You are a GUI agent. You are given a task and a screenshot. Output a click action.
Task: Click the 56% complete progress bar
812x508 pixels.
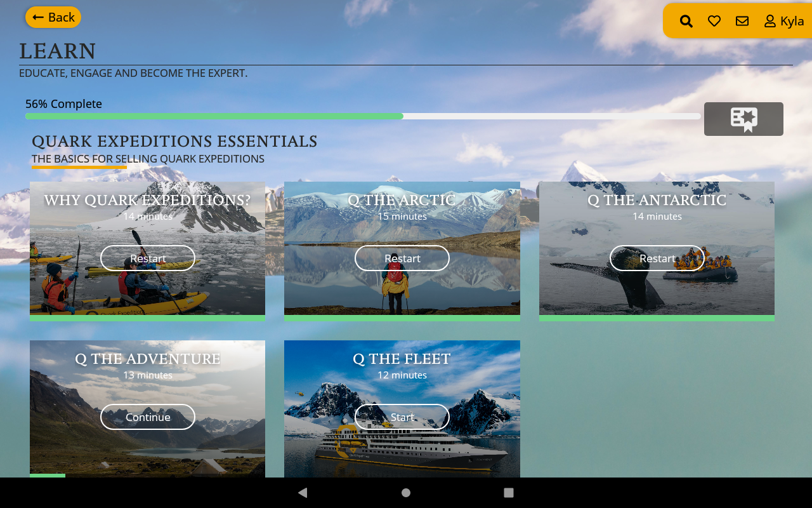pyautogui.click(x=363, y=116)
